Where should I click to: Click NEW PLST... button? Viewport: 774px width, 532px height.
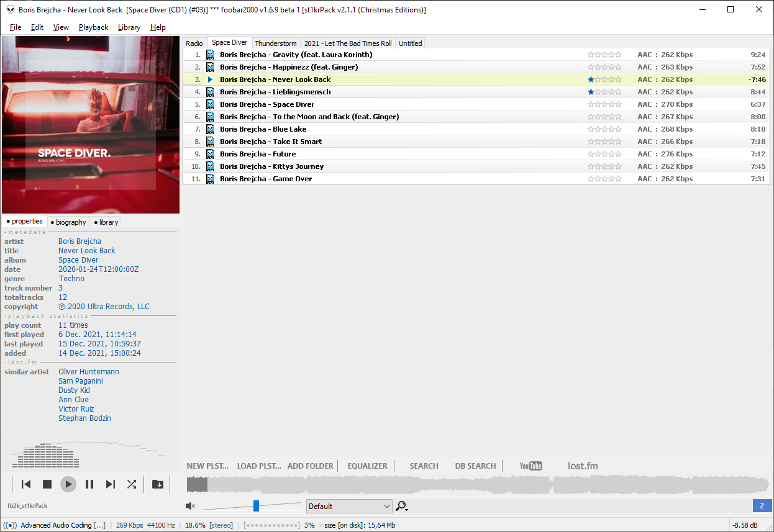point(207,466)
